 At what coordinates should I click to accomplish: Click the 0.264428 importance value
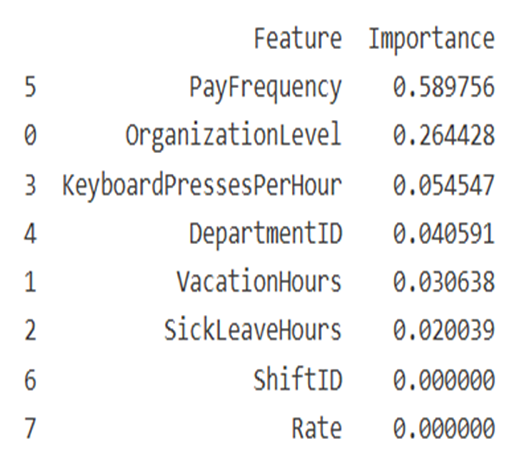click(444, 135)
